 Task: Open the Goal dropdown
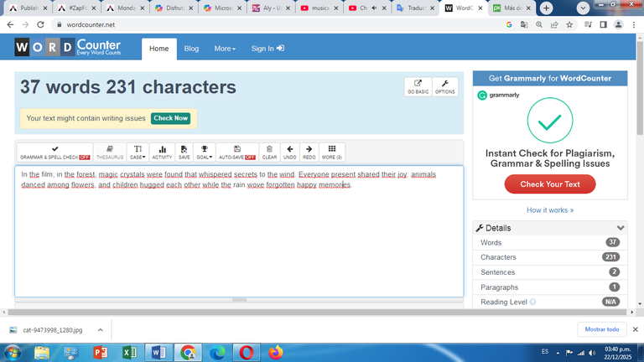click(204, 153)
